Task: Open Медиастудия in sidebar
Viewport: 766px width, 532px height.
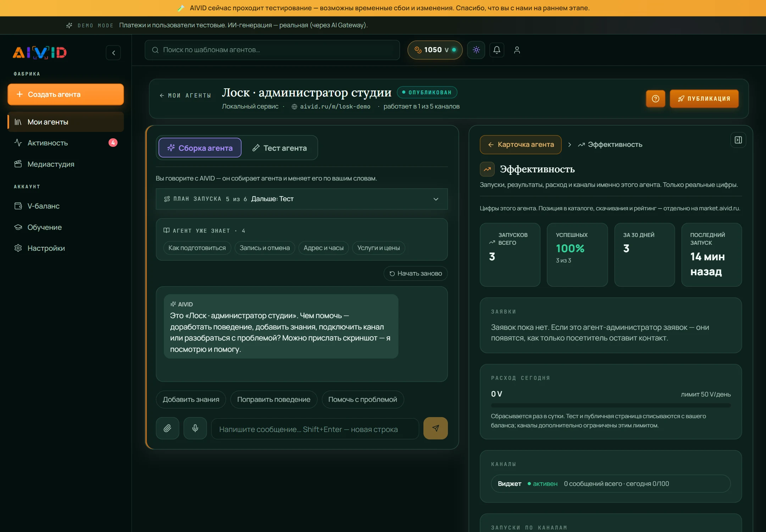Action: pyautogui.click(x=66, y=164)
